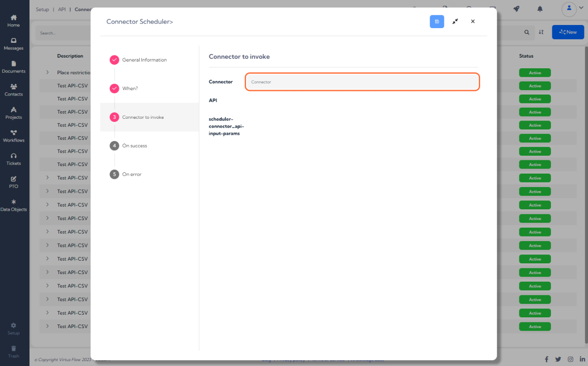588x366 pixels.
Task: Open Messages in the sidebar
Action: click(x=13, y=44)
